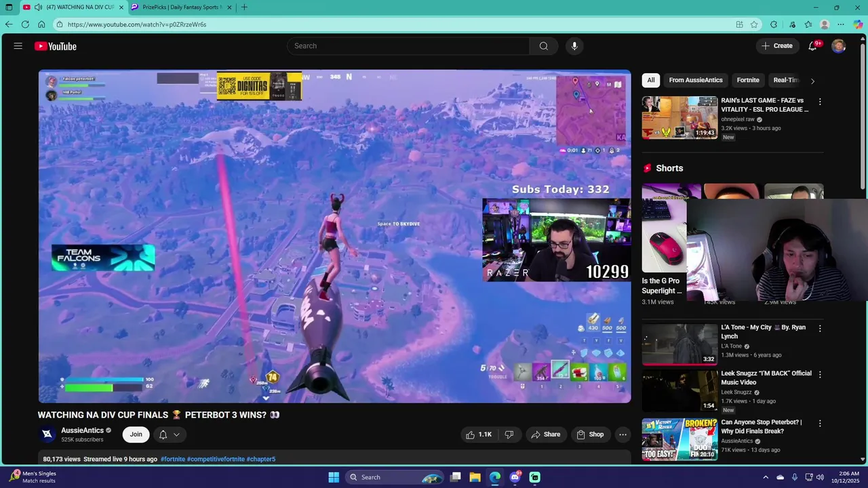This screenshot has height=488, width=868.
Task: Open ohnepixel raw channel name
Action: pos(738,119)
